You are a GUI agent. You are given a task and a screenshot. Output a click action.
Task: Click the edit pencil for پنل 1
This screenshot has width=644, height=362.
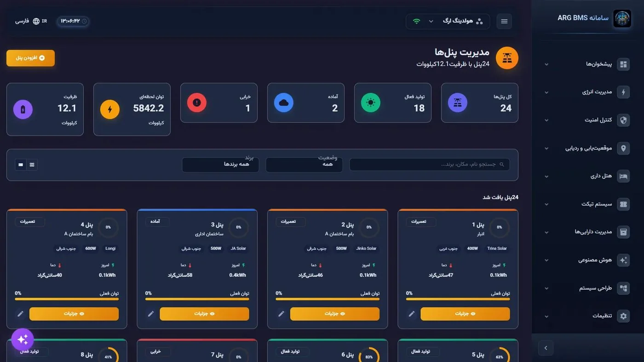click(x=412, y=314)
